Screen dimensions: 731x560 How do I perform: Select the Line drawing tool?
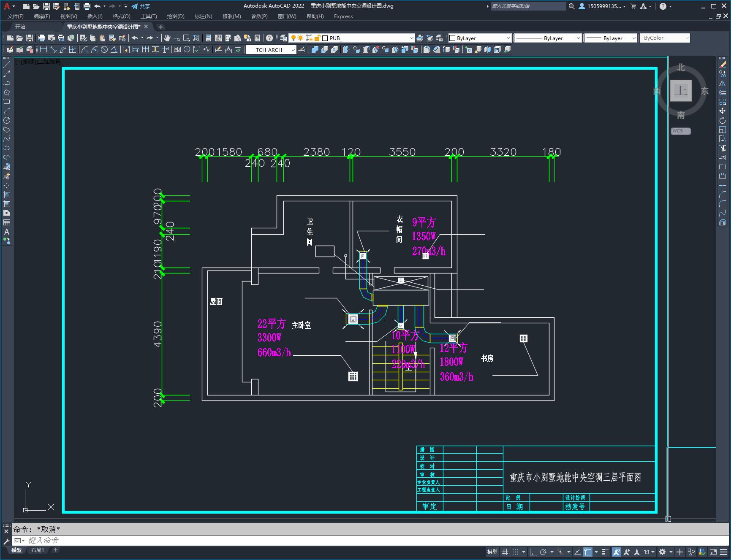7,65
